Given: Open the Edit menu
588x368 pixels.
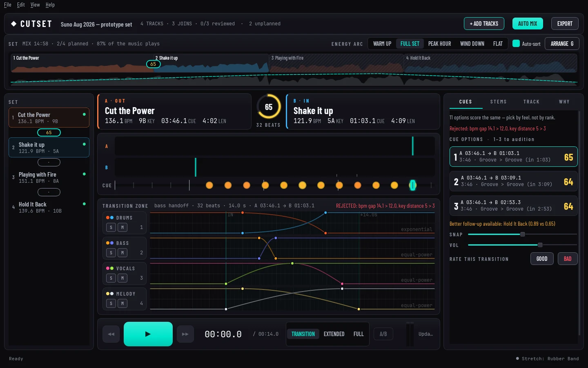Looking at the screenshot, I should (21, 5).
